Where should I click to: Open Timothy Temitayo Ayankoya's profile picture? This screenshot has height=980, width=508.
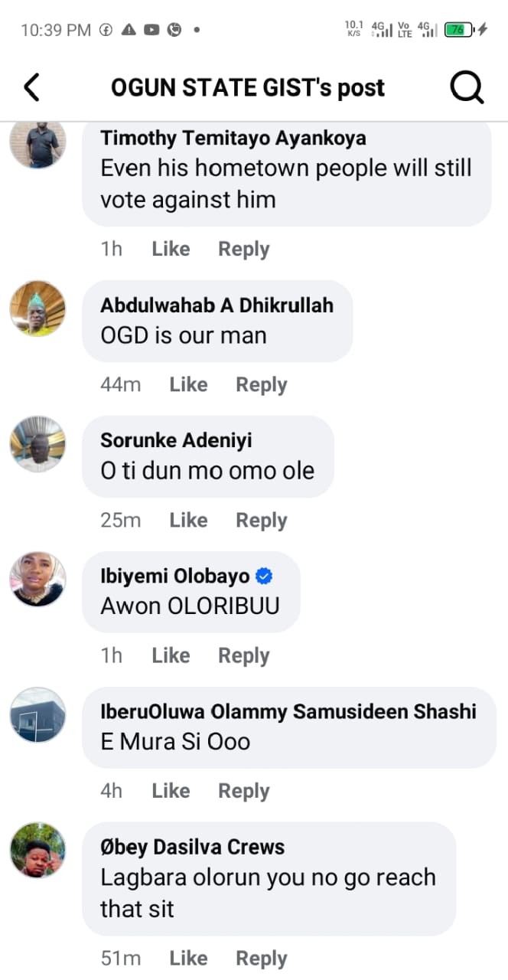pos(37,142)
